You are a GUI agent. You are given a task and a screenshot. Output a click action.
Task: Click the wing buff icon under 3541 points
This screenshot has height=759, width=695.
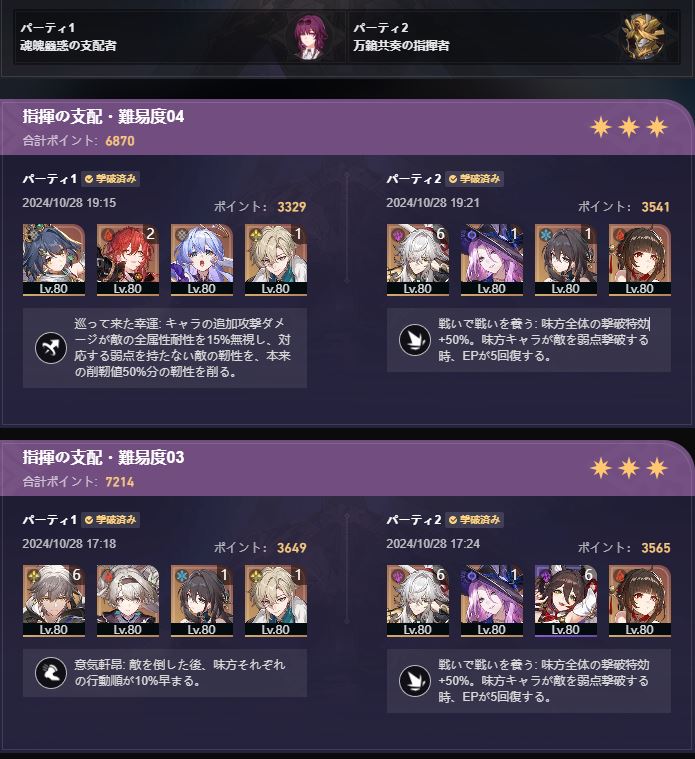point(415,340)
